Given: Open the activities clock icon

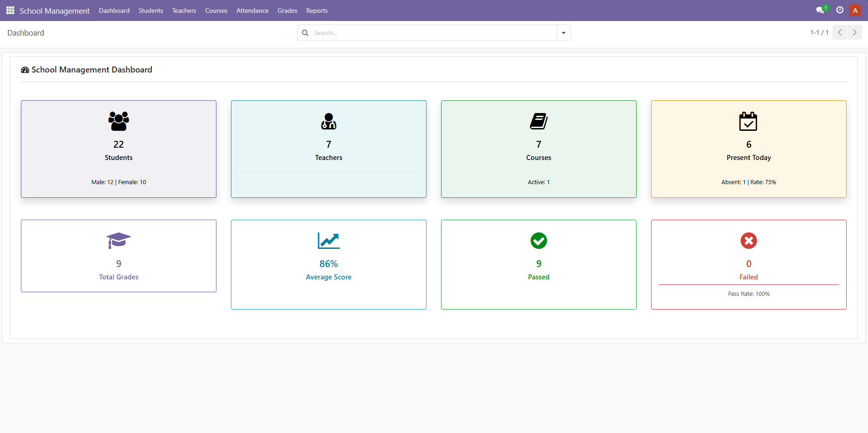Looking at the screenshot, I should pyautogui.click(x=840, y=10).
